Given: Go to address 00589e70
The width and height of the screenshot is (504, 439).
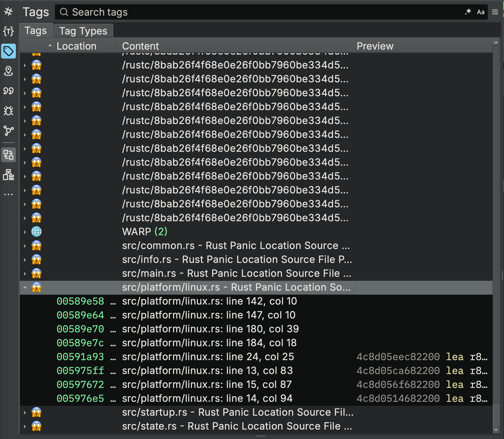Looking at the screenshot, I should (80, 329).
